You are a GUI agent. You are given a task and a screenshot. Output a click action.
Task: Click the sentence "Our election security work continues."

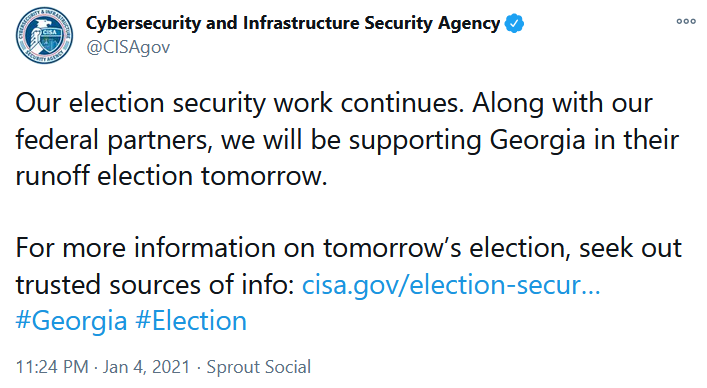coord(239,104)
